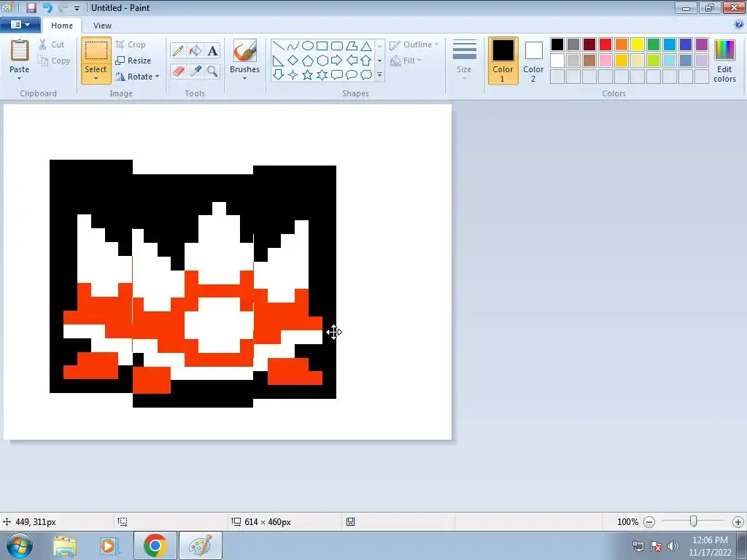This screenshot has width=747, height=560.
Task: Choose the Five-point star shape
Action: click(308, 75)
